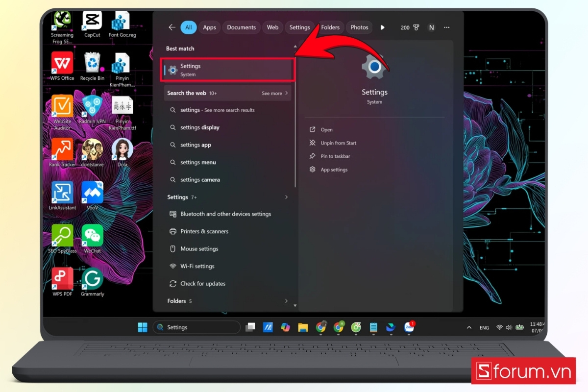Open Wi-Fi settings result
The height and width of the screenshot is (392, 588).
tap(229, 266)
